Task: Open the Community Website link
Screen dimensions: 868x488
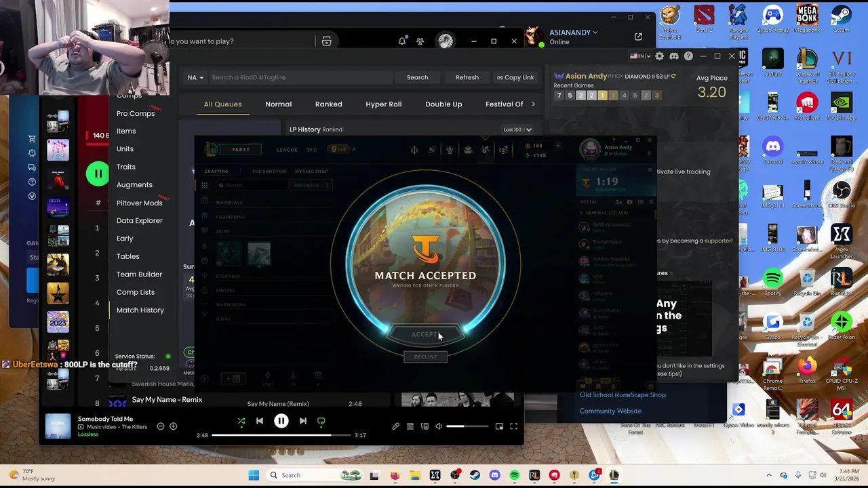Action: tap(610, 411)
